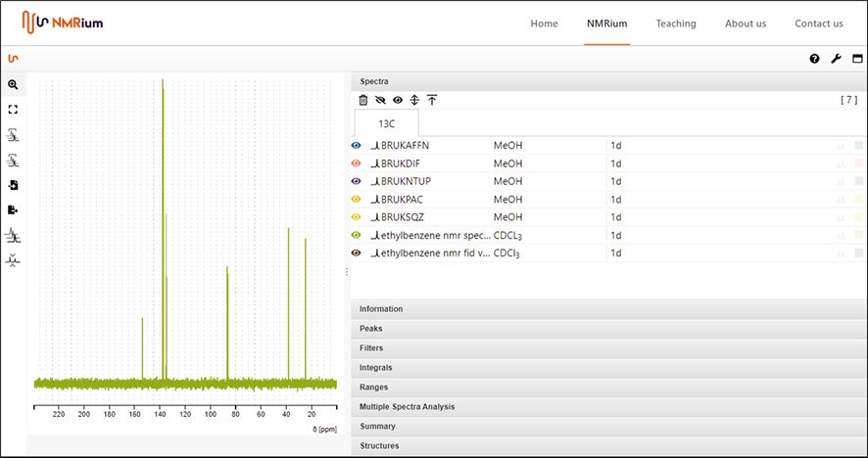Toggle visibility of BRUKSQZ spectrum
The image size is (868, 458).
[357, 216]
